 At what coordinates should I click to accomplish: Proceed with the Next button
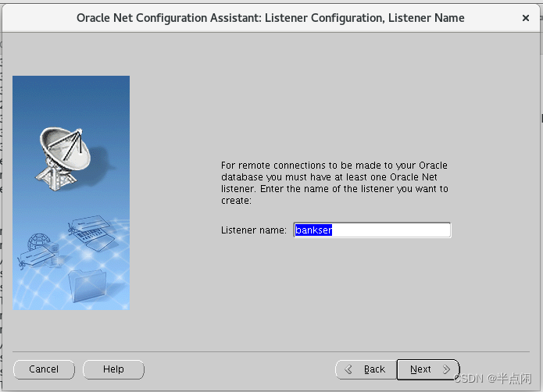point(428,369)
